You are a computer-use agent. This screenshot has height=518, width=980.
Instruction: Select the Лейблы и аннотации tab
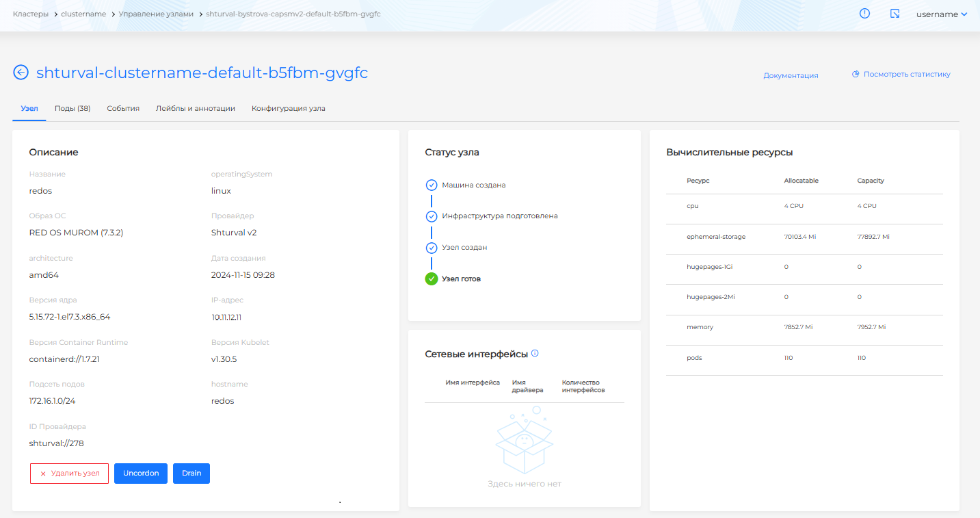point(196,108)
